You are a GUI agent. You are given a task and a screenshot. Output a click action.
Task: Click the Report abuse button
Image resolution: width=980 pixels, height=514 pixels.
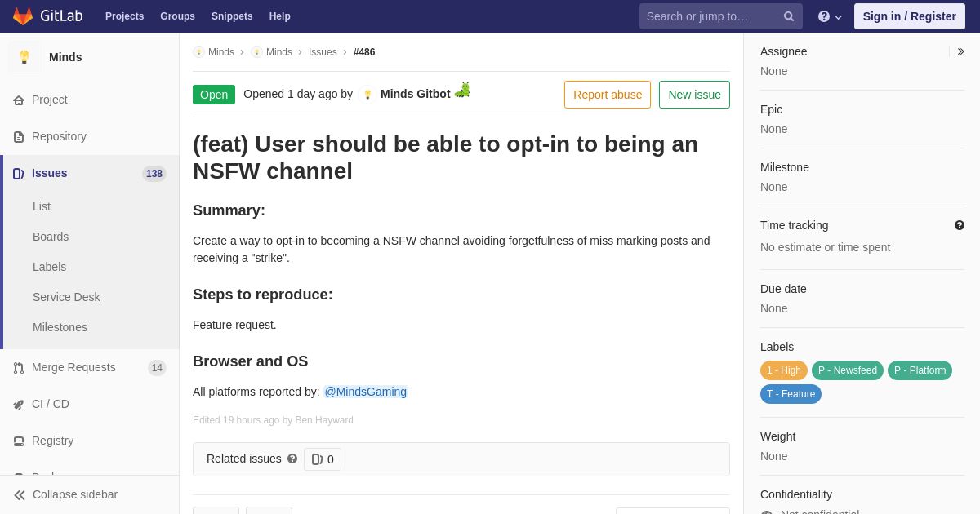pyautogui.click(x=608, y=95)
